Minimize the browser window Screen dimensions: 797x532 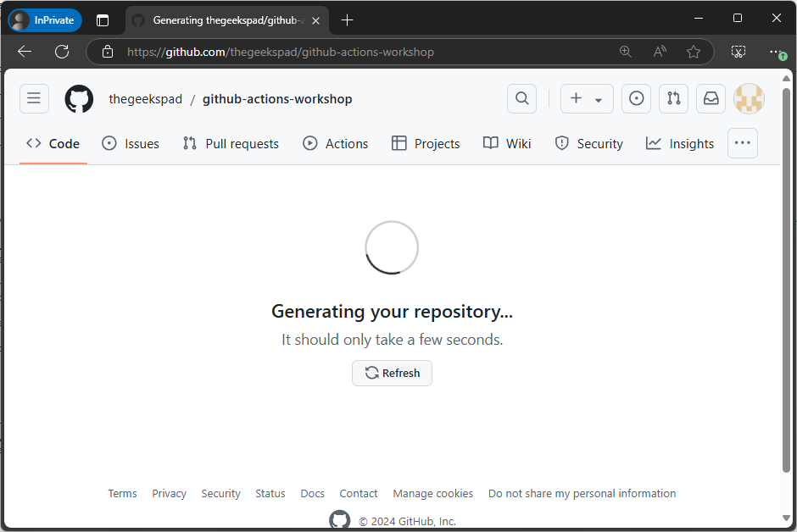(699, 19)
